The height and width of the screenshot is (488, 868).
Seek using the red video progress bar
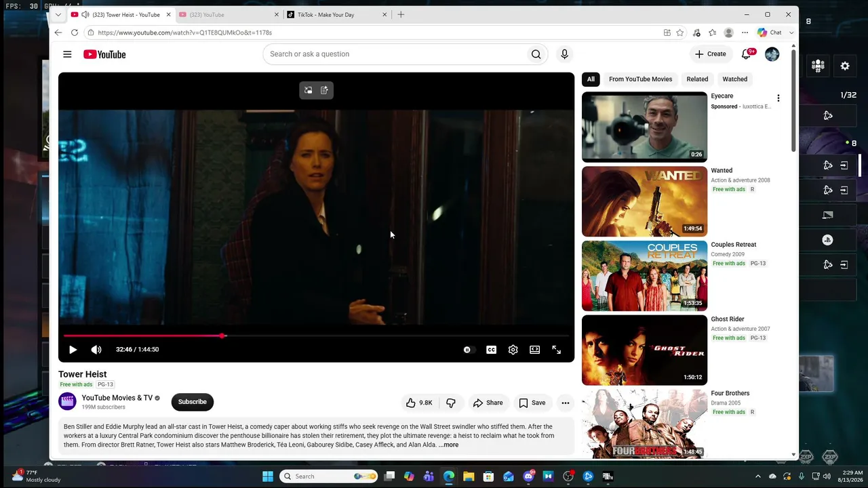pos(316,335)
